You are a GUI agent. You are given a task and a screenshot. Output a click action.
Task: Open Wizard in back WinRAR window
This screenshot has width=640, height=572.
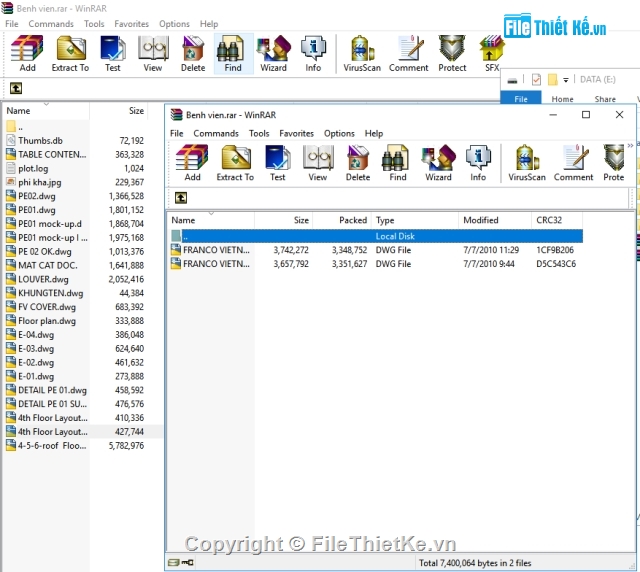[273, 53]
